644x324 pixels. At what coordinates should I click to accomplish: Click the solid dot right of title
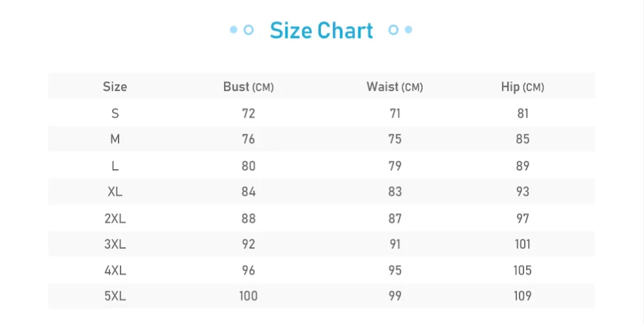tap(408, 30)
